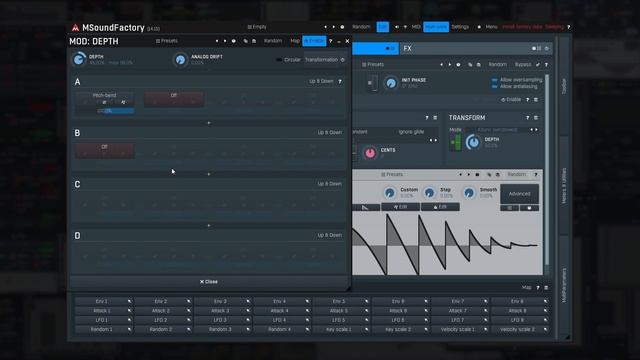Click the Analog Drift knob
The height and width of the screenshot is (360, 640).
[180, 60]
